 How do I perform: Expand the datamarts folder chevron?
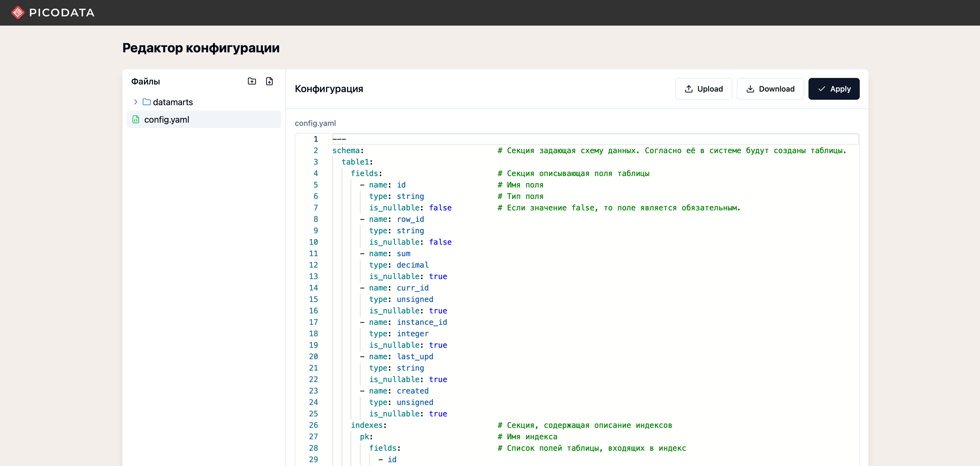pos(136,102)
